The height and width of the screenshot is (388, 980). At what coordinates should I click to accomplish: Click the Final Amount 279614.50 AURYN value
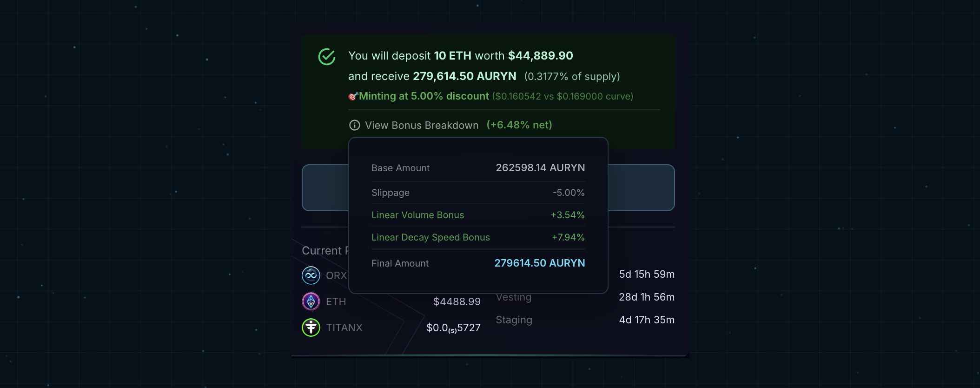pyautogui.click(x=539, y=263)
